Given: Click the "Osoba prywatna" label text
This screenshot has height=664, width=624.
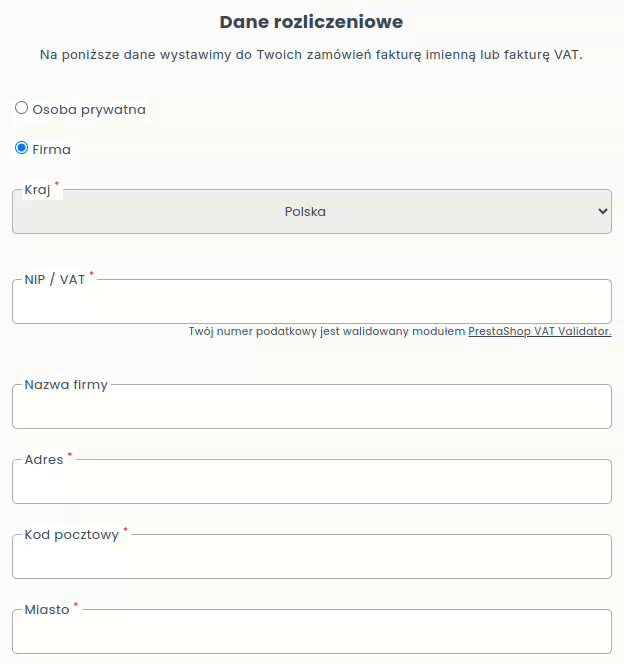Looking at the screenshot, I should coord(89,109).
